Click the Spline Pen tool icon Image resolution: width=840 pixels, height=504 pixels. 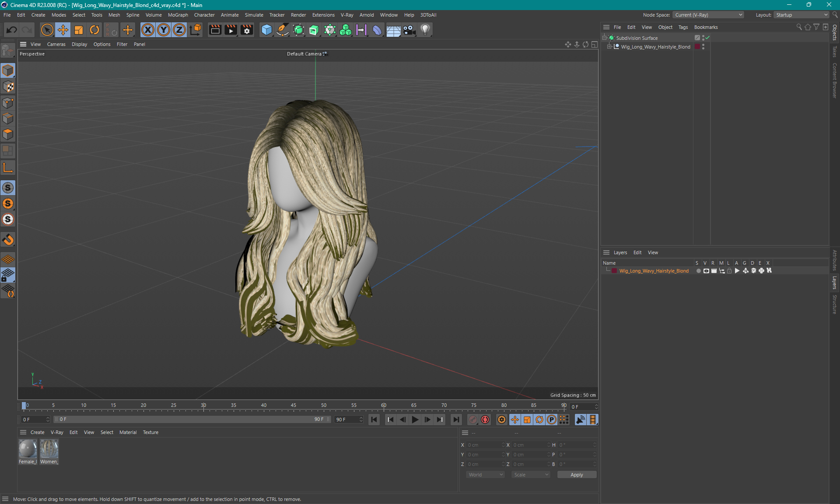click(x=283, y=30)
